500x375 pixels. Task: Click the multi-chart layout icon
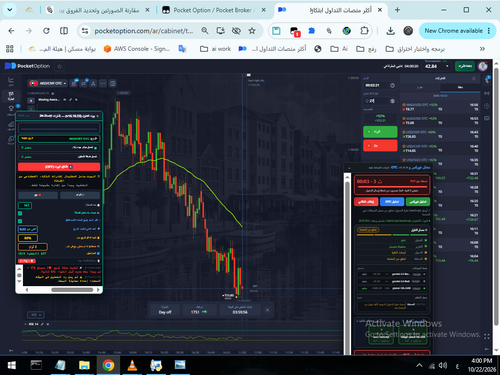click(x=113, y=83)
